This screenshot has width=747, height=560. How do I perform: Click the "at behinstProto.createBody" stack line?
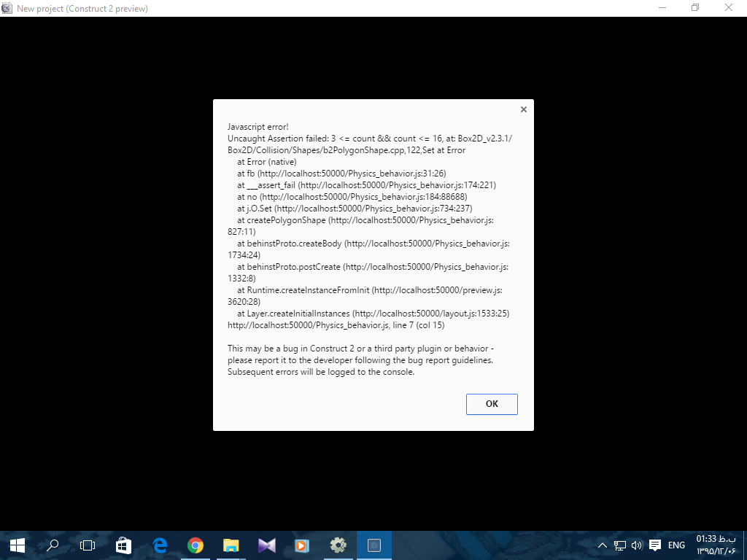(x=368, y=249)
